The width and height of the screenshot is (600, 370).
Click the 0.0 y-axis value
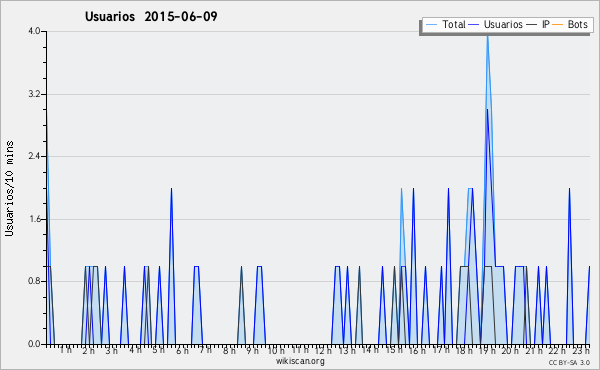click(x=34, y=344)
